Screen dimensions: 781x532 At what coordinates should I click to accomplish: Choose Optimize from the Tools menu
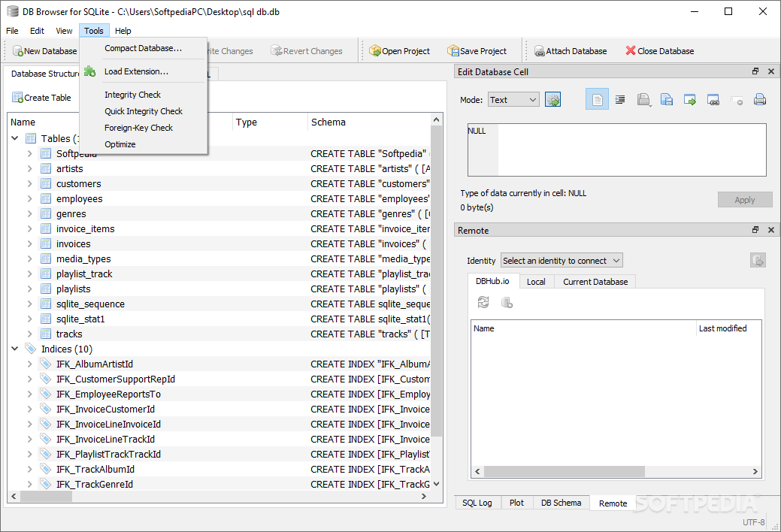(144, 144)
